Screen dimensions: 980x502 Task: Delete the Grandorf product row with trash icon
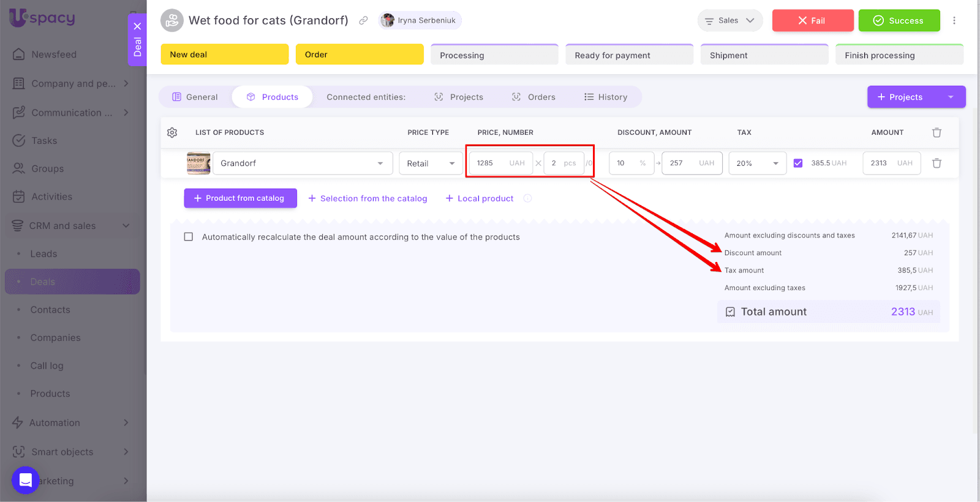pos(937,163)
